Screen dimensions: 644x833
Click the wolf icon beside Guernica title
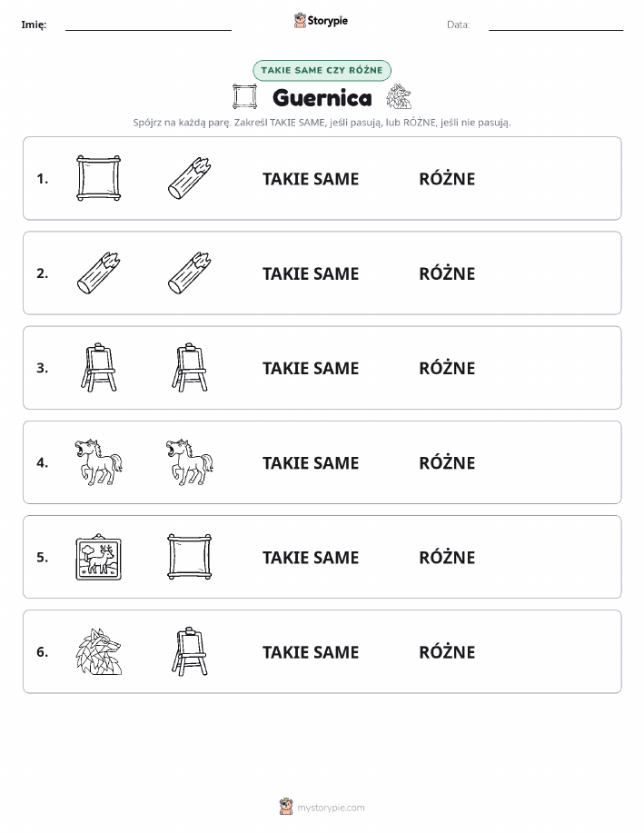coord(399,96)
